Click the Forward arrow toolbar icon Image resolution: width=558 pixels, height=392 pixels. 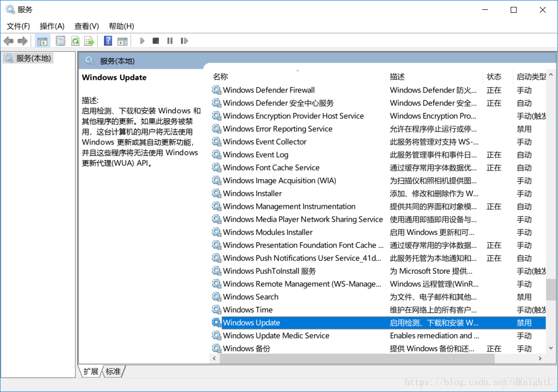(x=22, y=41)
